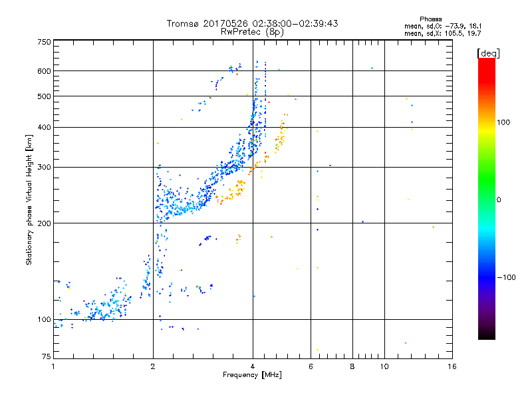Click the '-100' colorbar tick label
The width and height of the screenshot is (532, 399).
point(506,277)
